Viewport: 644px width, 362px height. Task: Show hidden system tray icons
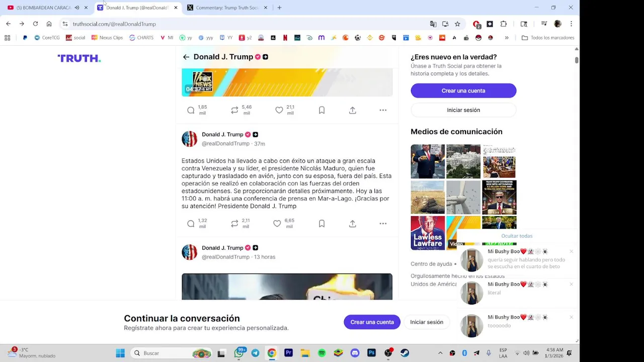440,353
